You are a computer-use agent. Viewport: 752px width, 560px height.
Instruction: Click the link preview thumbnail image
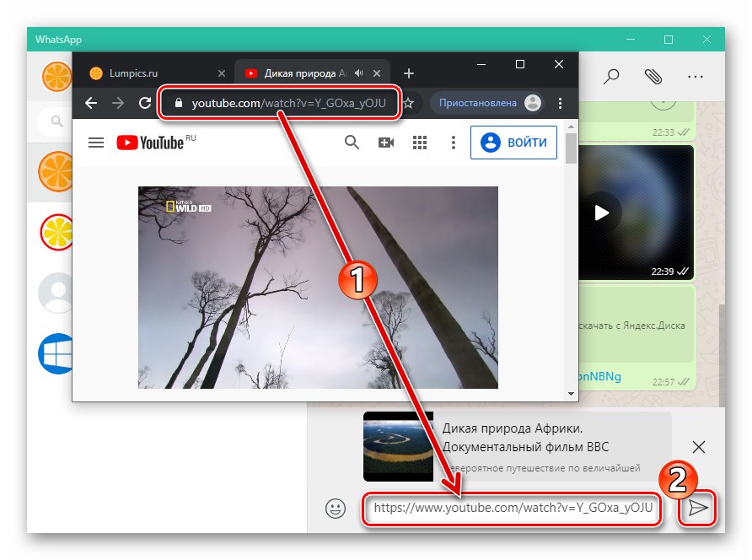click(398, 447)
